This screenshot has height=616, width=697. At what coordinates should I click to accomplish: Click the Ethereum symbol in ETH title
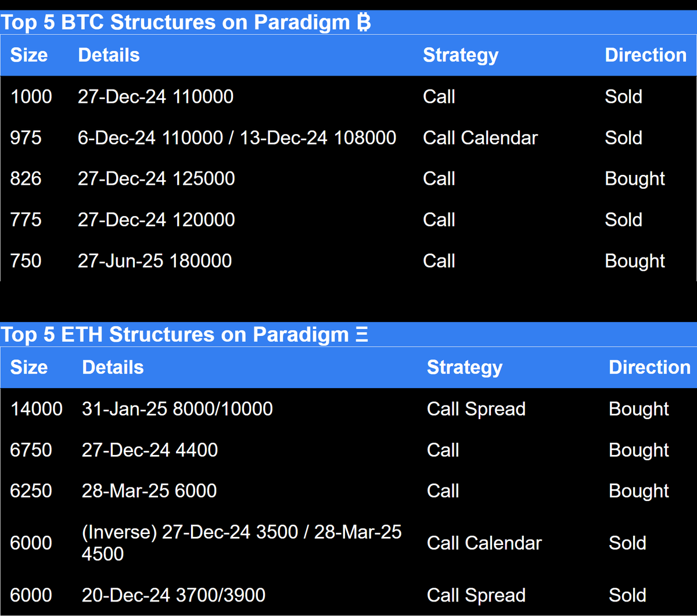click(x=361, y=335)
